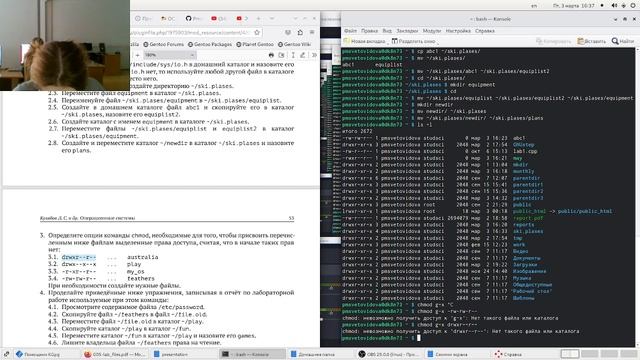The image size is (640, 360).
Task: Open the Gentoo Forums bookmark
Action: point(163,44)
